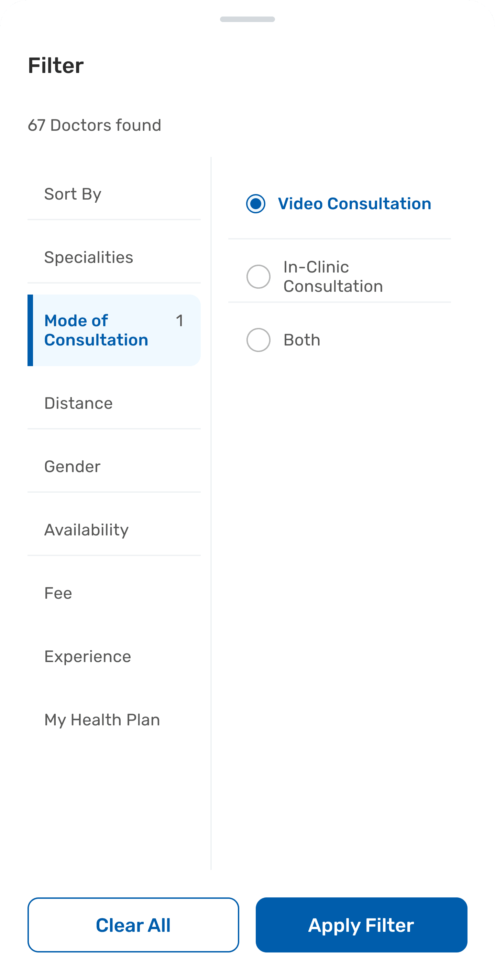Select the Video Consultation radio button
This screenshot has height=980, width=495.
pyautogui.click(x=255, y=204)
